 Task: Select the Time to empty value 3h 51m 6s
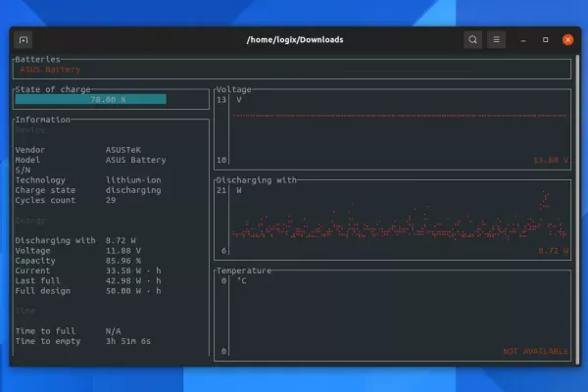pos(127,341)
